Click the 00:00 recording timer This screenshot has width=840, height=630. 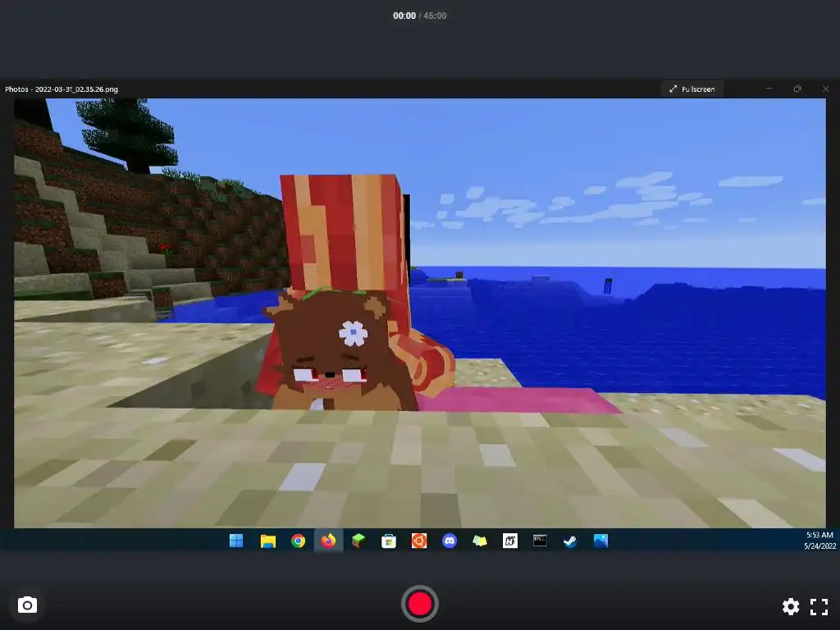click(404, 16)
